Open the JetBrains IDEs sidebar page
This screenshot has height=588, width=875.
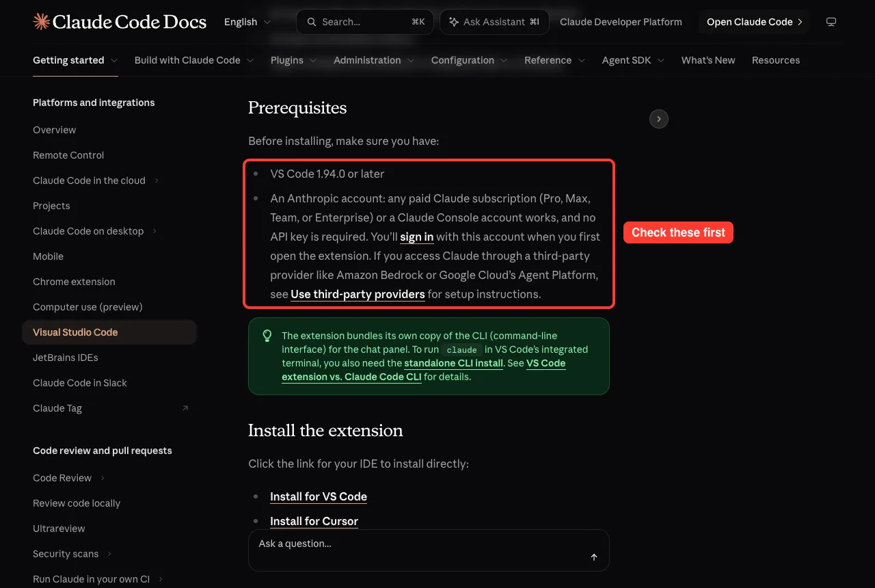(66, 358)
